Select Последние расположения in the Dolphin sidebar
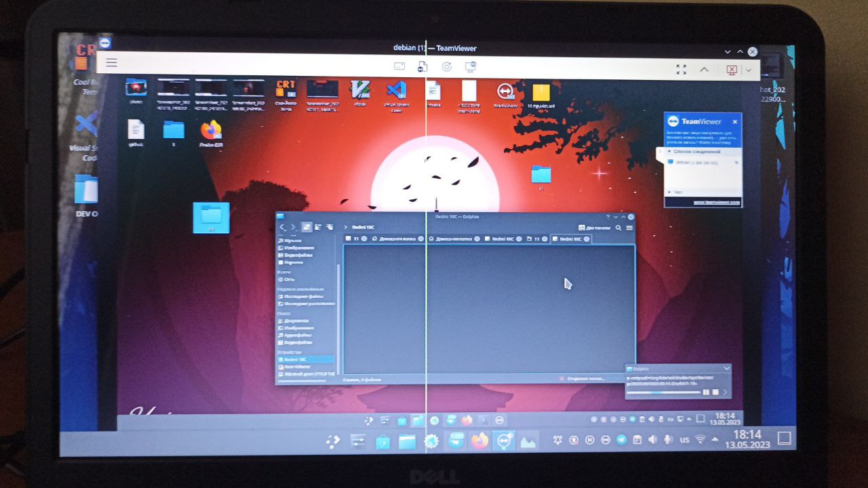868x488 pixels. [307, 304]
